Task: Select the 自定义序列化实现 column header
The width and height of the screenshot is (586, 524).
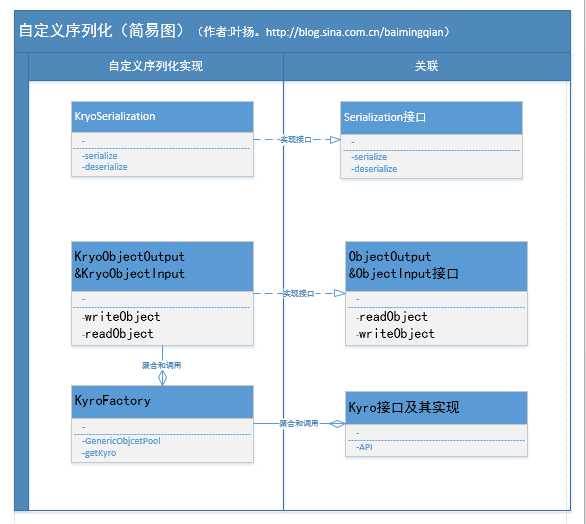Action: coord(156,66)
